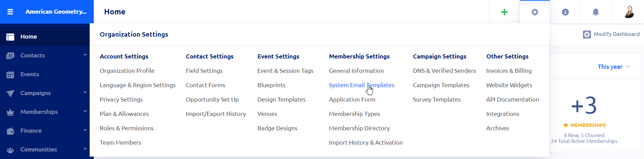Image resolution: width=644 pixels, height=159 pixels.
Task: Click the Campaigns paper plane icon
Action: (10, 93)
